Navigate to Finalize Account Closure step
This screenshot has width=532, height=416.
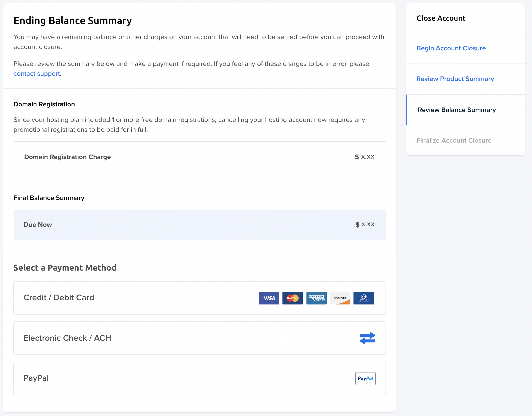tap(454, 140)
